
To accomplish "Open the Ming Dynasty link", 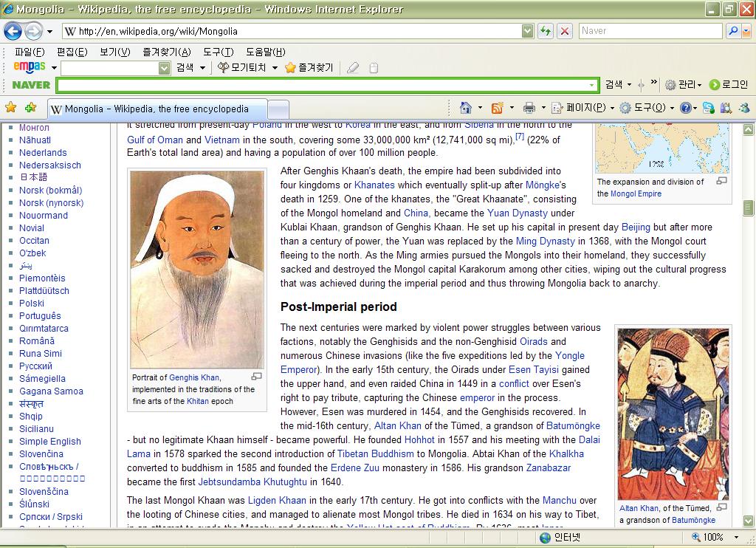I will tap(546, 242).
